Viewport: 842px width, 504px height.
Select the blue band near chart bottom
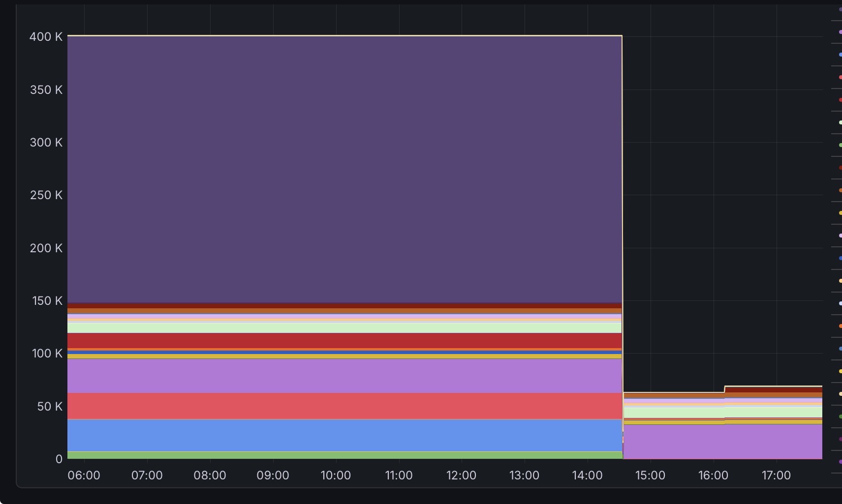344,435
